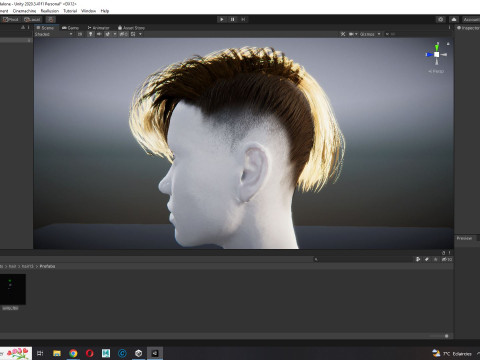Toggle the 2D scene view mode

[80, 34]
